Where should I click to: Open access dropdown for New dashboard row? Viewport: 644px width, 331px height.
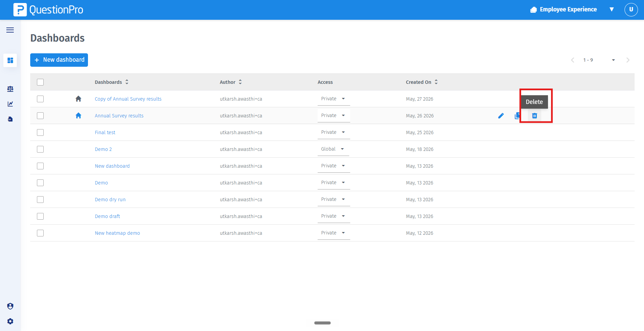click(334, 166)
